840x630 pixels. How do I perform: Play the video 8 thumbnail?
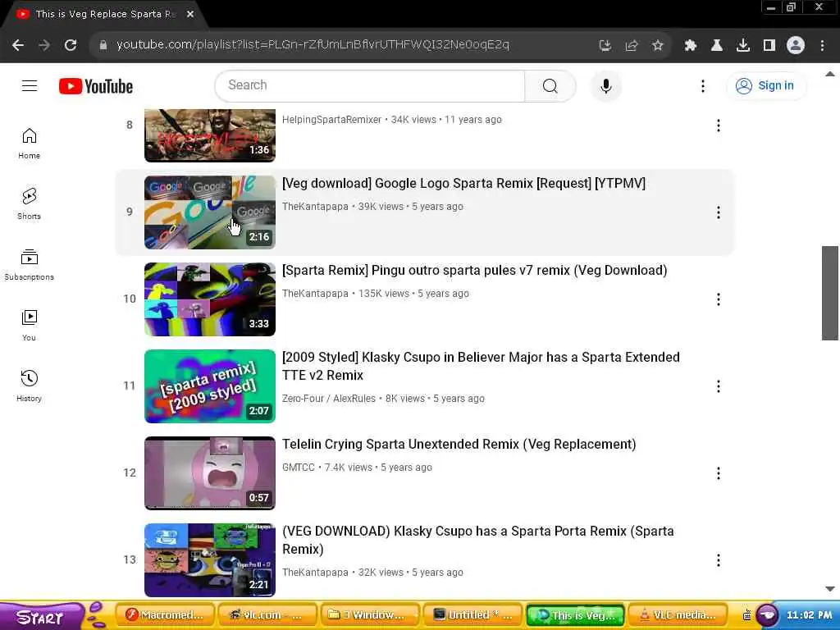click(209, 135)
